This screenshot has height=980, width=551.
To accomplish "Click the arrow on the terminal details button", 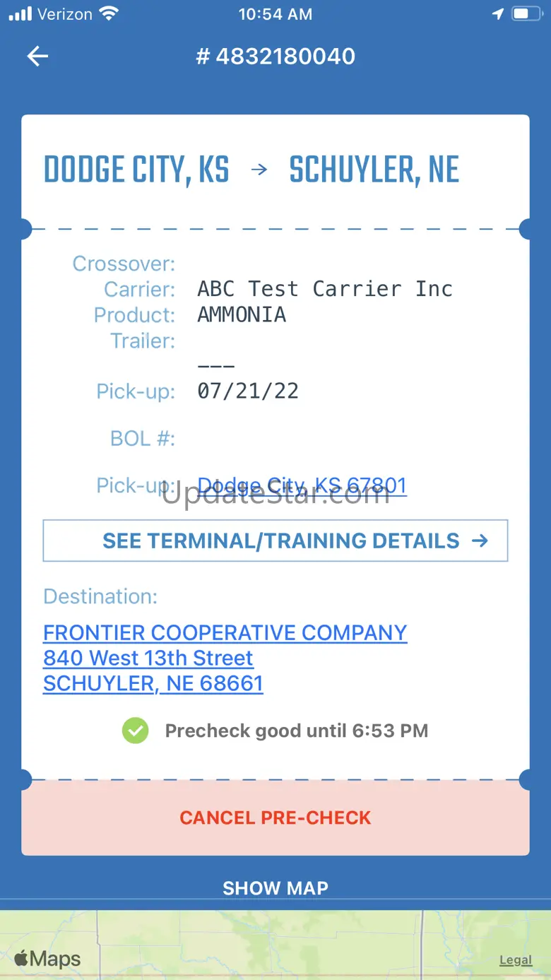I will (480, 541).
